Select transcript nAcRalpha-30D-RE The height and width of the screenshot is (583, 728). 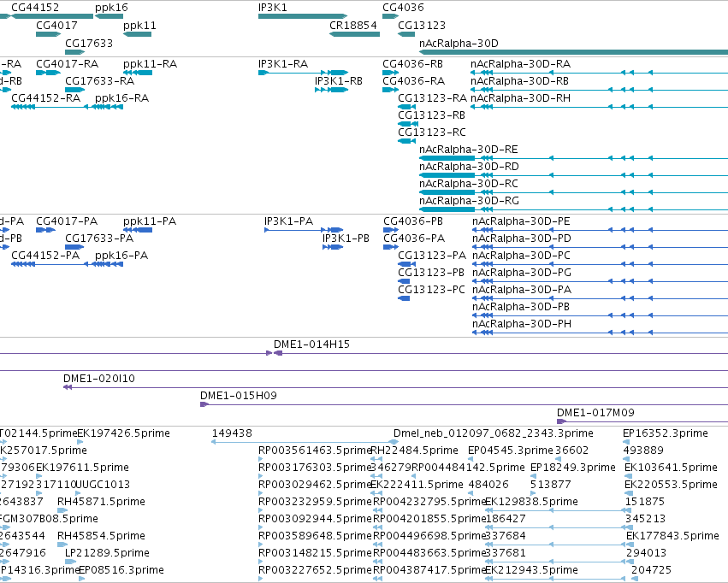tap(469, 150)
